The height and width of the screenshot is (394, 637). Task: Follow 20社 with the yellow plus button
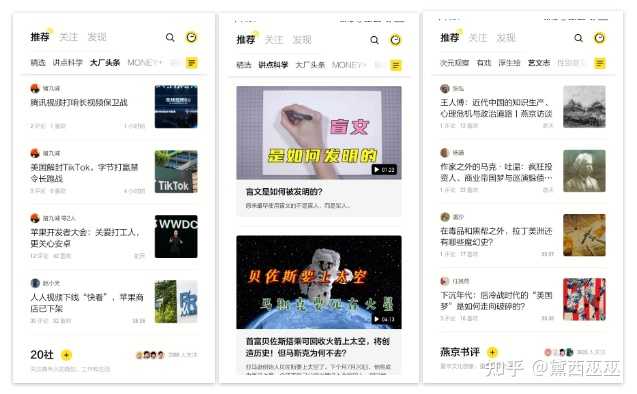coord(66,355)
